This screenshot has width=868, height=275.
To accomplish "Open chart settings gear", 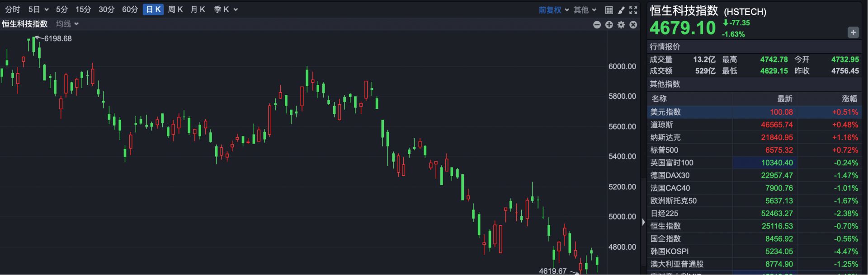I will pyautogui.click(x=621, y=25).
